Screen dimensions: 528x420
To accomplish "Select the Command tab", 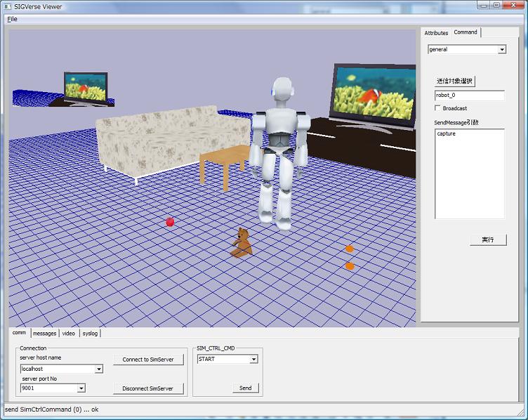I will click(x=466, y=32).
